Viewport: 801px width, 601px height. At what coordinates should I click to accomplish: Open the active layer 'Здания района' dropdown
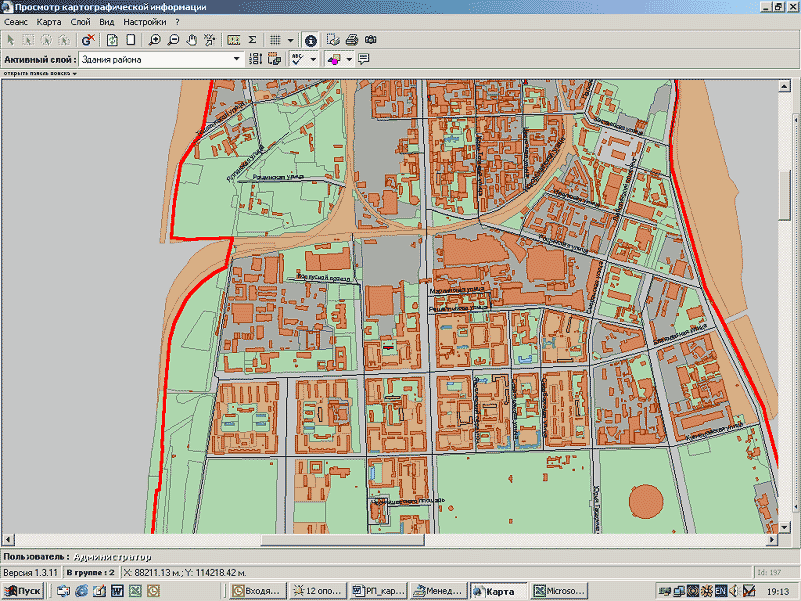click(x=237, y=59)
